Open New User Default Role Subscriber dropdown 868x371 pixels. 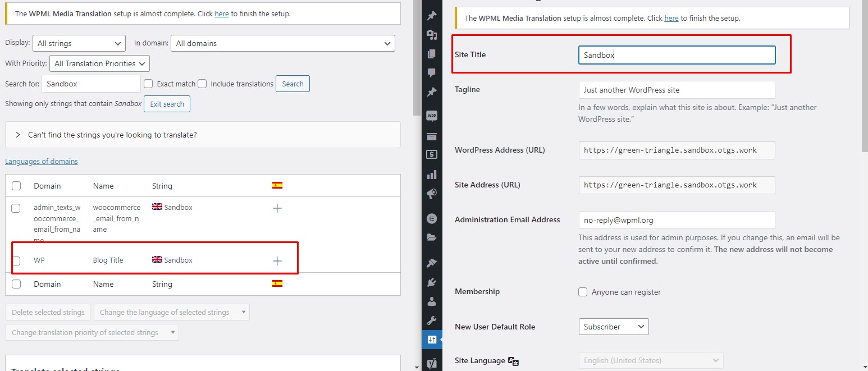[614, 327]
